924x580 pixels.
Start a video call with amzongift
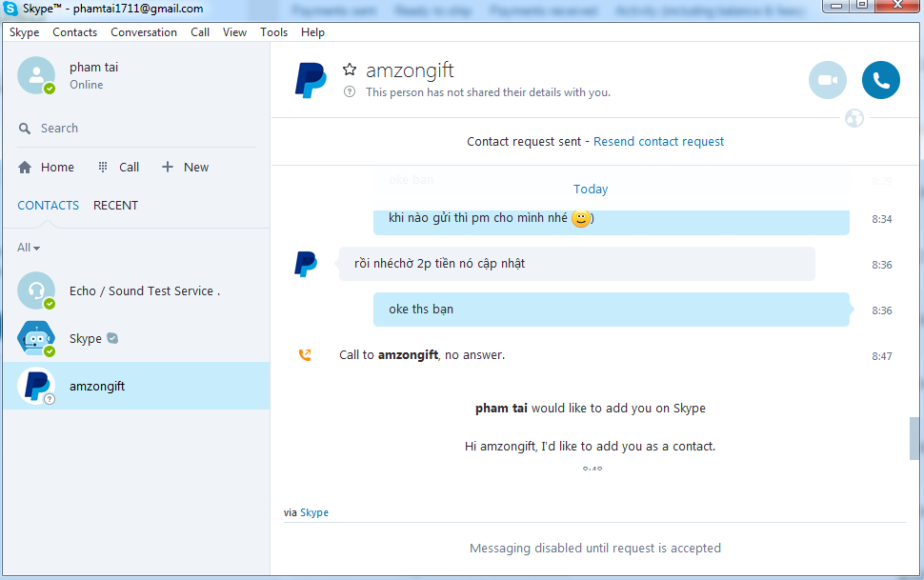tap(828, 80)
